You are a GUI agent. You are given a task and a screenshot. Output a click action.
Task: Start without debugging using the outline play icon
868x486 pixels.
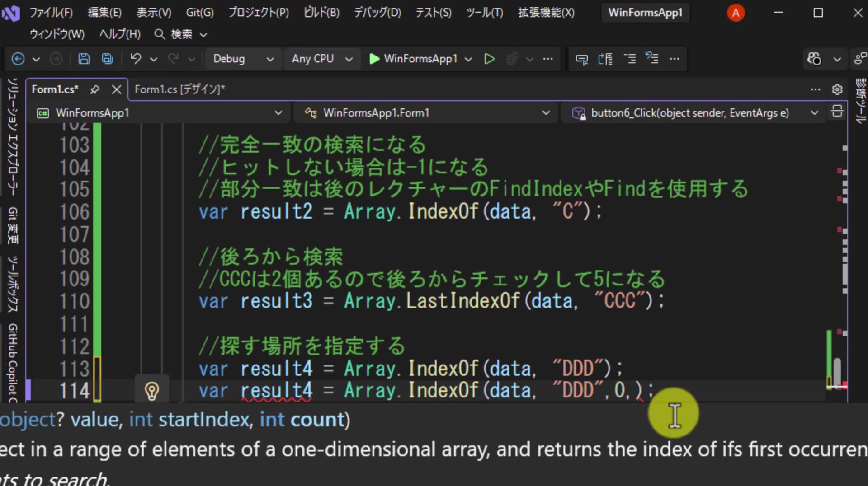pos(489,59)
